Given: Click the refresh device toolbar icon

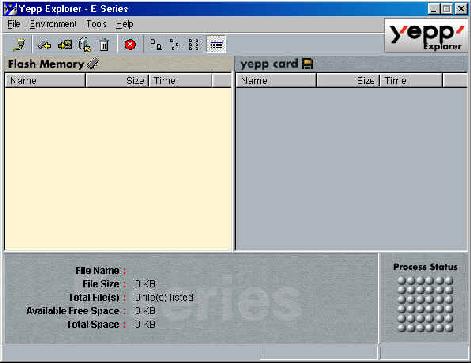Looking at the screenshot, I should pyautogui.click(x=19, y=44).
